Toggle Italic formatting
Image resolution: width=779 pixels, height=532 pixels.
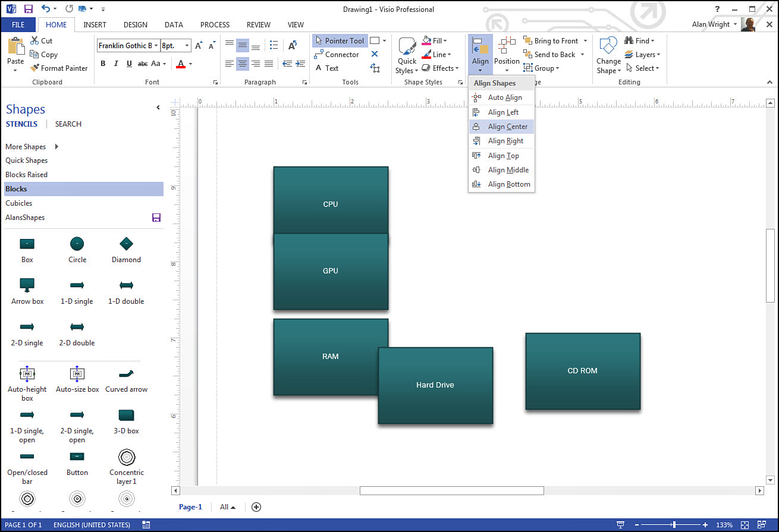click(116, 64)
